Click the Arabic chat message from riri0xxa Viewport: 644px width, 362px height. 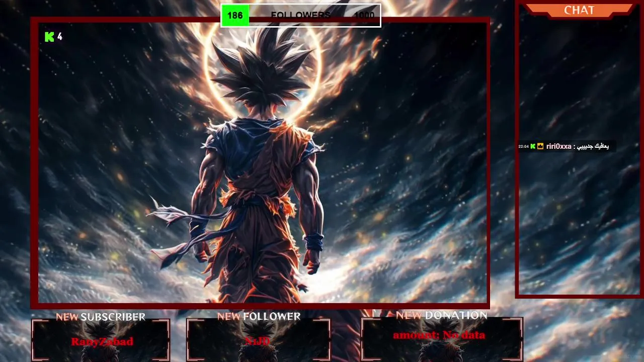[593, 146]
